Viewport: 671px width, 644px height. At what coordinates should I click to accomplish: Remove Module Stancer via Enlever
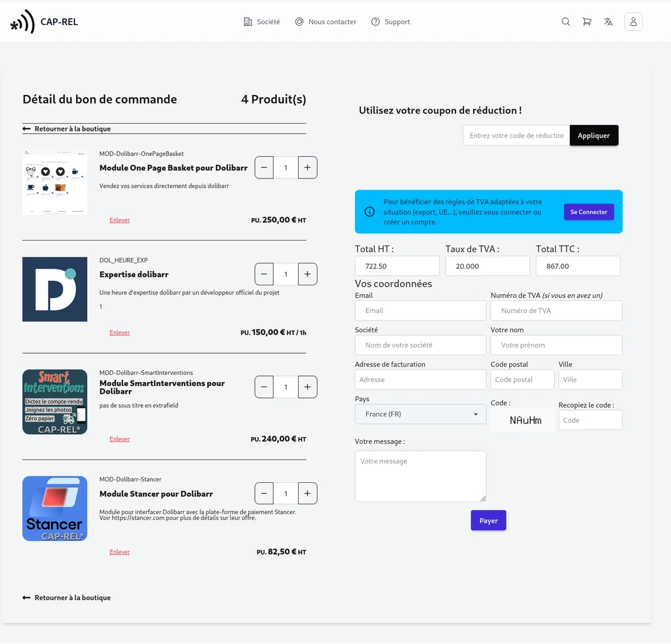(x=120, y=552)
